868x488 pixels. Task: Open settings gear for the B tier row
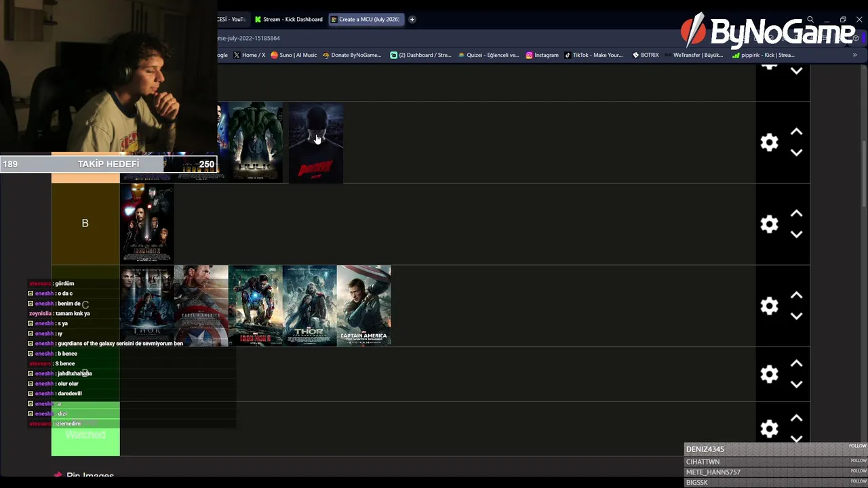pyautogui.click(x=769, y=224)
